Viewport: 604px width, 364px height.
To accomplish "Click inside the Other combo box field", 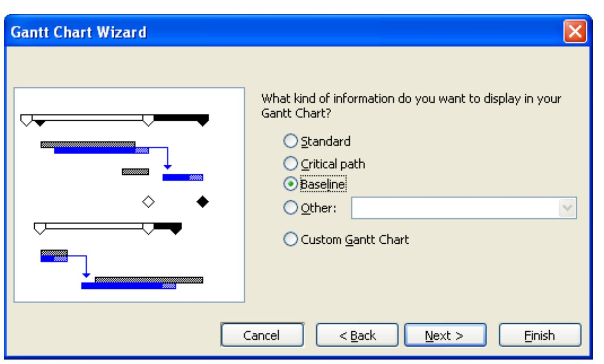I will 455,208.
